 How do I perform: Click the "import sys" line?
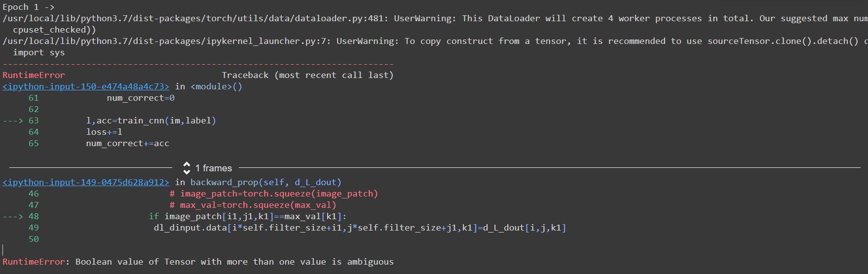pos(38,52)
